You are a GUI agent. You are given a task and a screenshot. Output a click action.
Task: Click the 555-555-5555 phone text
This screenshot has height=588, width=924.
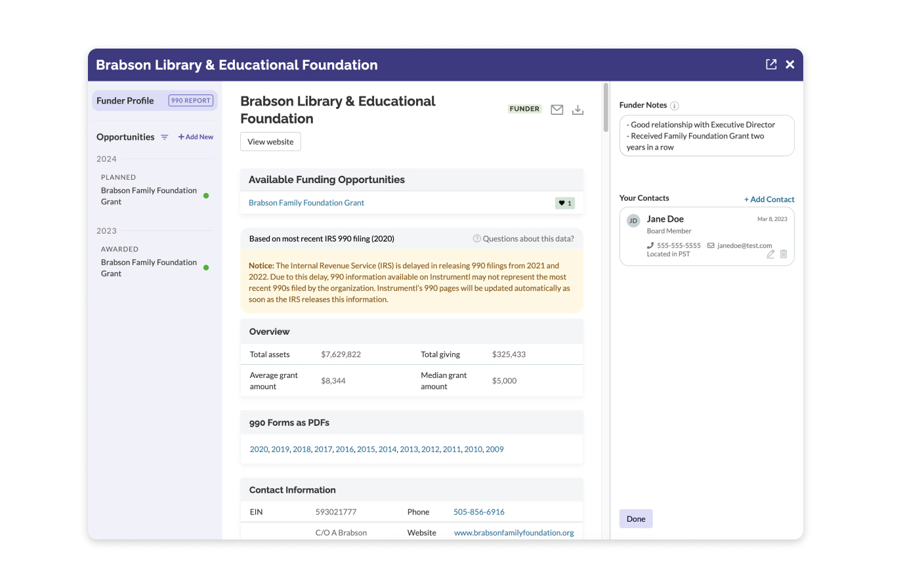679,246
